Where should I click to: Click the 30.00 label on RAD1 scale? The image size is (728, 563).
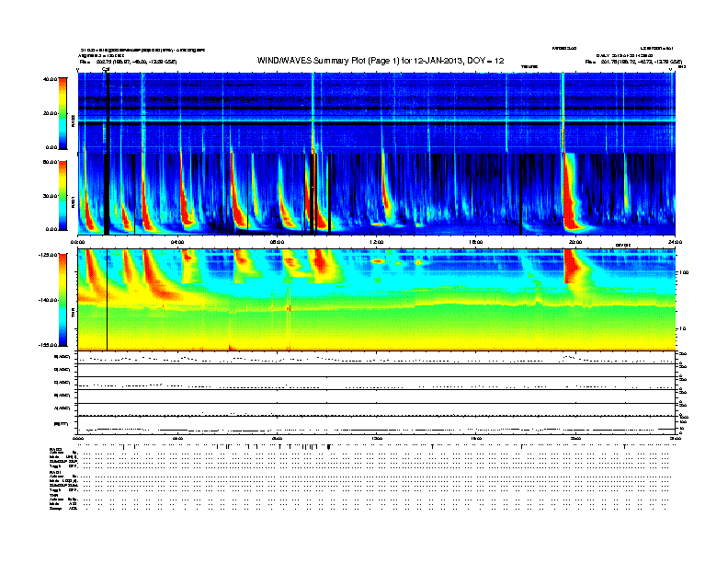pyautogui.click(x=50, y=196)
